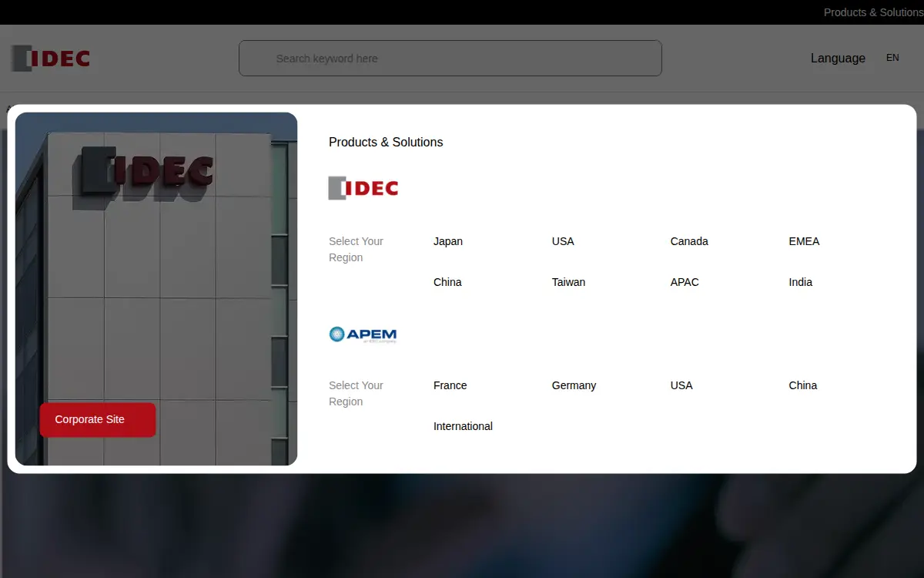Choose India region

click(800, 282)
